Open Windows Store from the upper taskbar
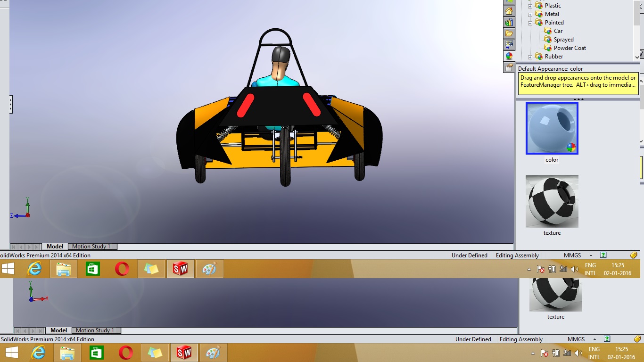This screenshot has height=362, width=644. [x=93, y=269]
